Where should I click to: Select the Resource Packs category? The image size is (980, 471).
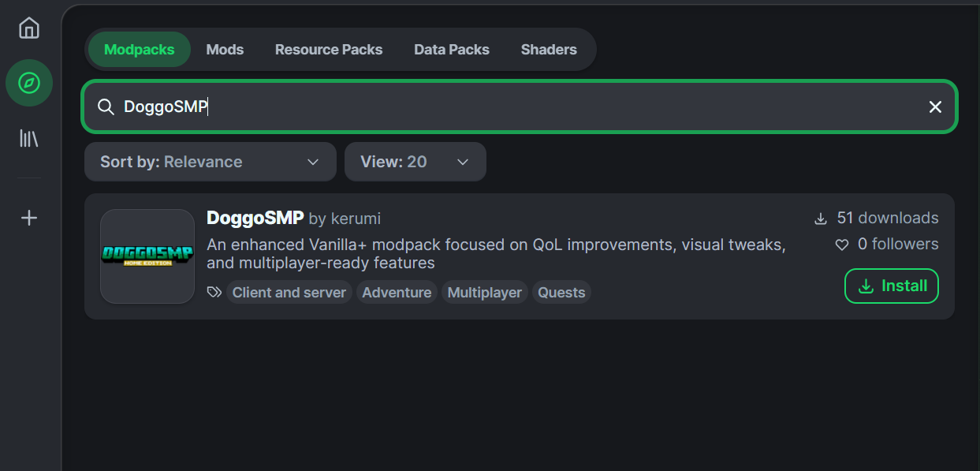click(x=328, y=49)
